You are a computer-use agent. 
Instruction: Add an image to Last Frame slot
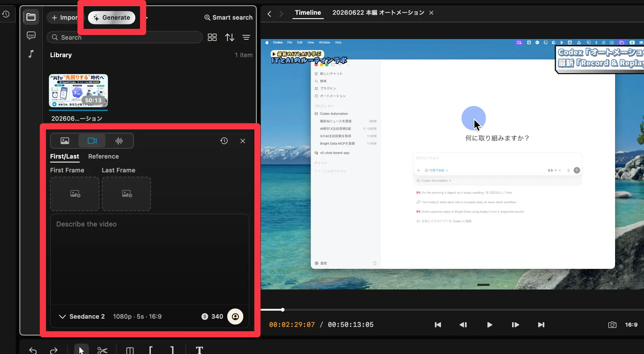(126, 194)
